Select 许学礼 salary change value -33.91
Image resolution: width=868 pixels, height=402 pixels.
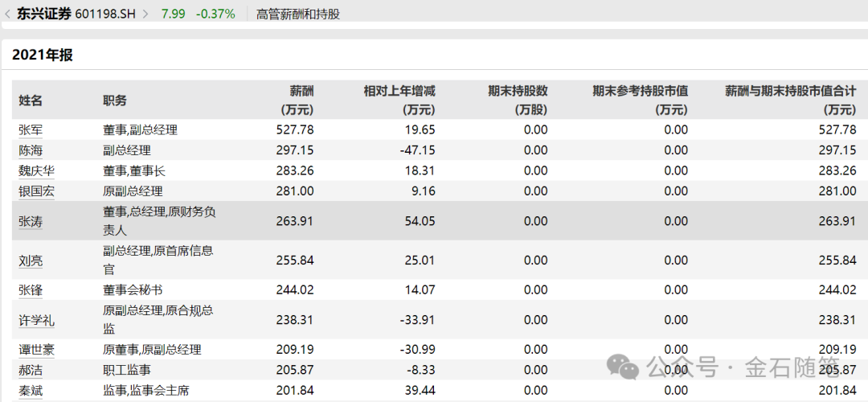click(417, 320)
